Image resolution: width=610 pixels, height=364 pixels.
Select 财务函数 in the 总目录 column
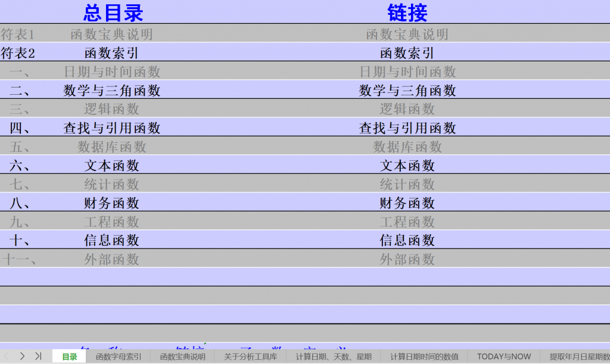pyautogui.click(x=111, y=203)
